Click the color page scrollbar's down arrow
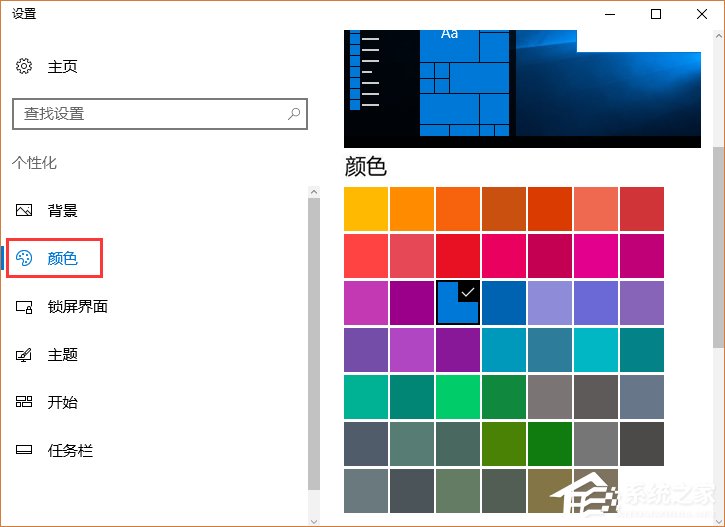725x527 pixels. [x=719, y=521]
